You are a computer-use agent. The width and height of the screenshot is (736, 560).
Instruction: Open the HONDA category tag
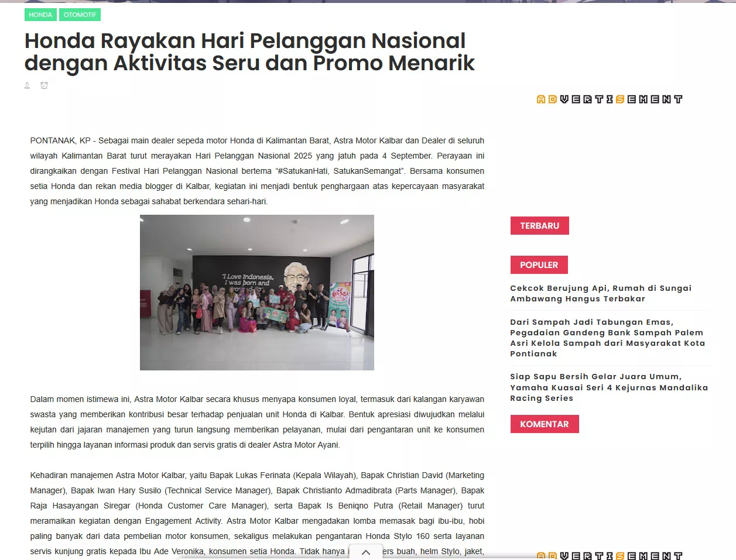coord(40,15)
